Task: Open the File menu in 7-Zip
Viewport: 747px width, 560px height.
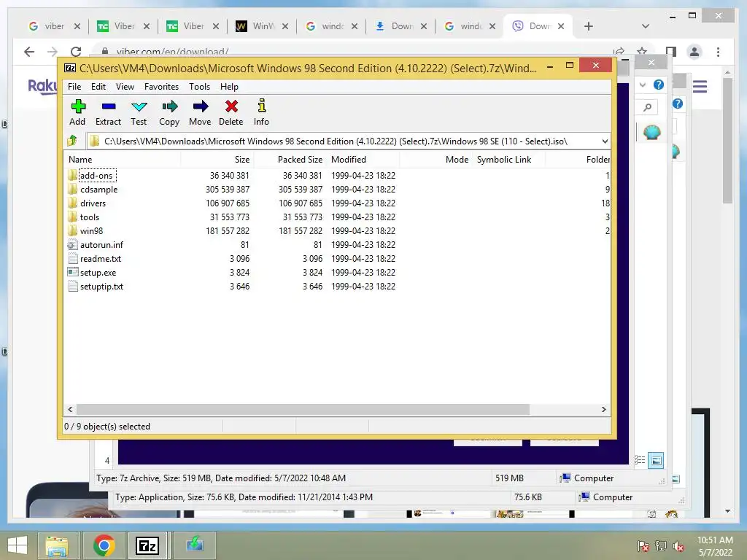Action: pyautogui.click(x=74, y=87)
